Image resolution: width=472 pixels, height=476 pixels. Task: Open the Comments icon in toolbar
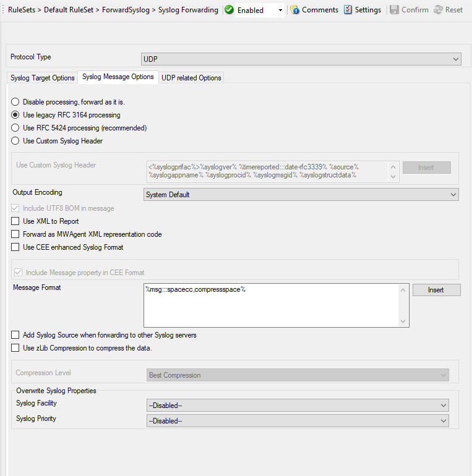tap(295, 10)
